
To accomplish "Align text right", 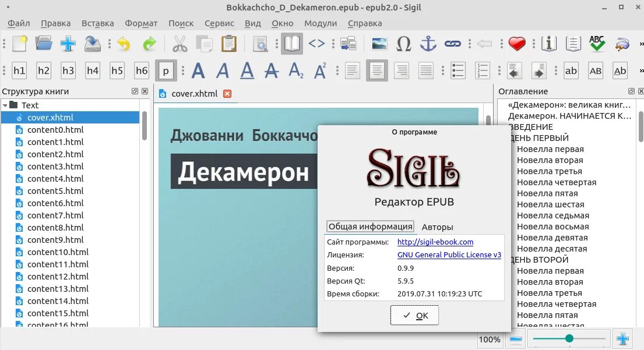I will coord(402,70).
